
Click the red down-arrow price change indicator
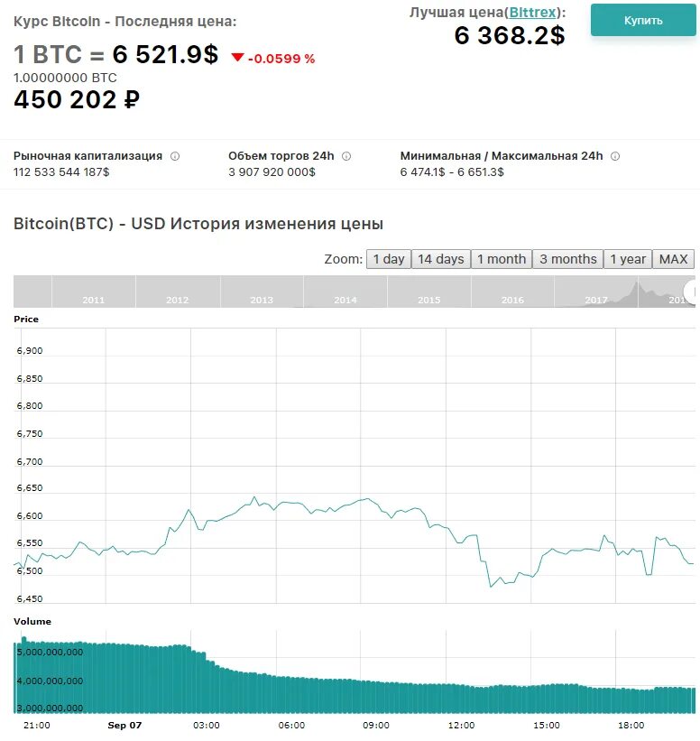[238, 58]
